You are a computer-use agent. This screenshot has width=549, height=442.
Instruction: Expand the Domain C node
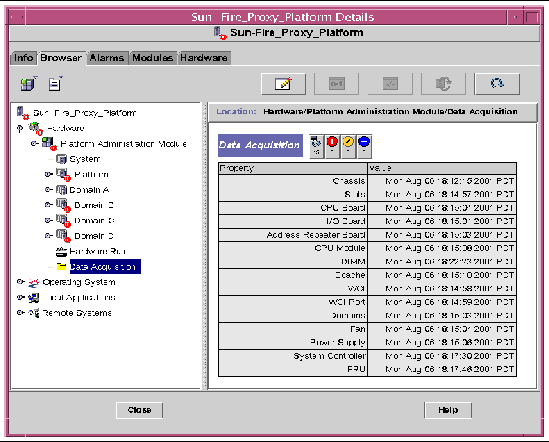pos(49,220)
